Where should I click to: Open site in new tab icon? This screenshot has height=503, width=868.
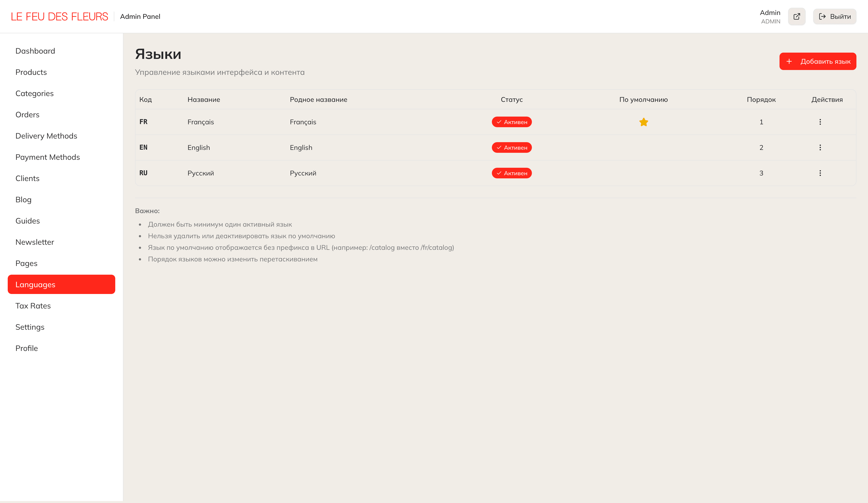point(796,17)
